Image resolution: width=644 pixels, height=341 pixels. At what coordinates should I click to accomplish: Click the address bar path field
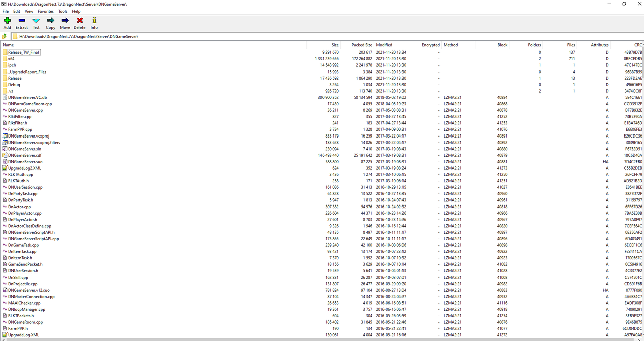pos(327,36)
